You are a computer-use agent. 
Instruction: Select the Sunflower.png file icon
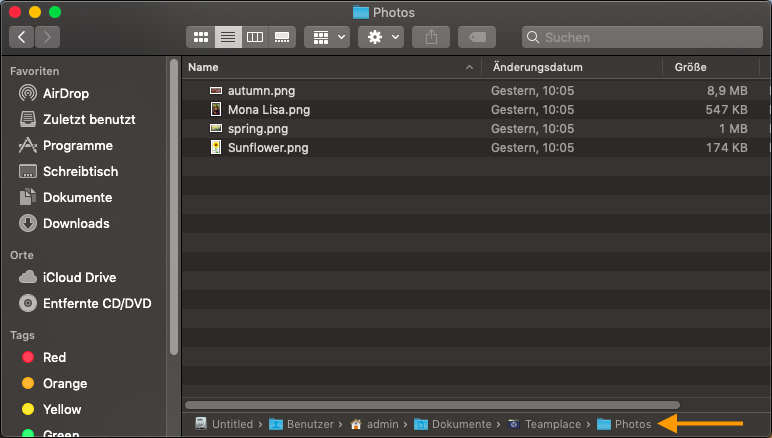(x=216, y=147)
